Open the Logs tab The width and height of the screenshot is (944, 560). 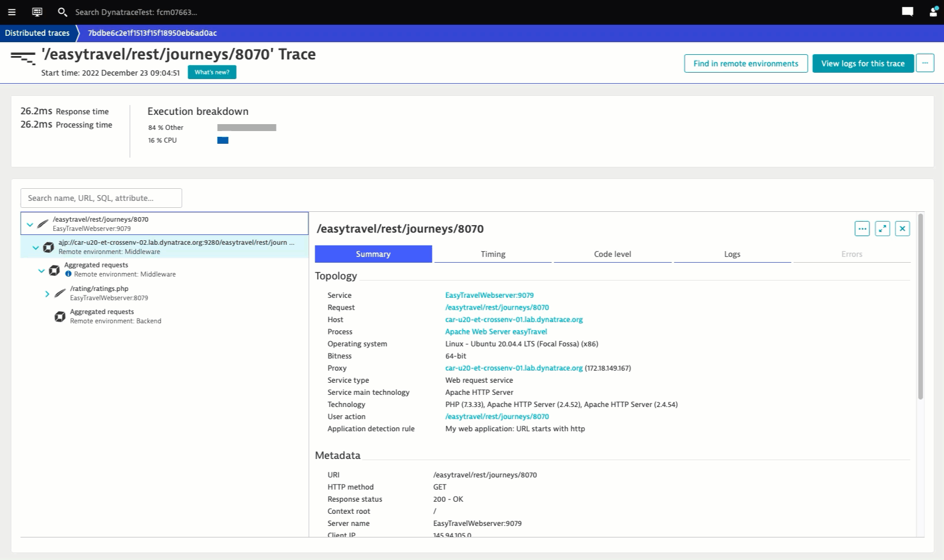732,254
